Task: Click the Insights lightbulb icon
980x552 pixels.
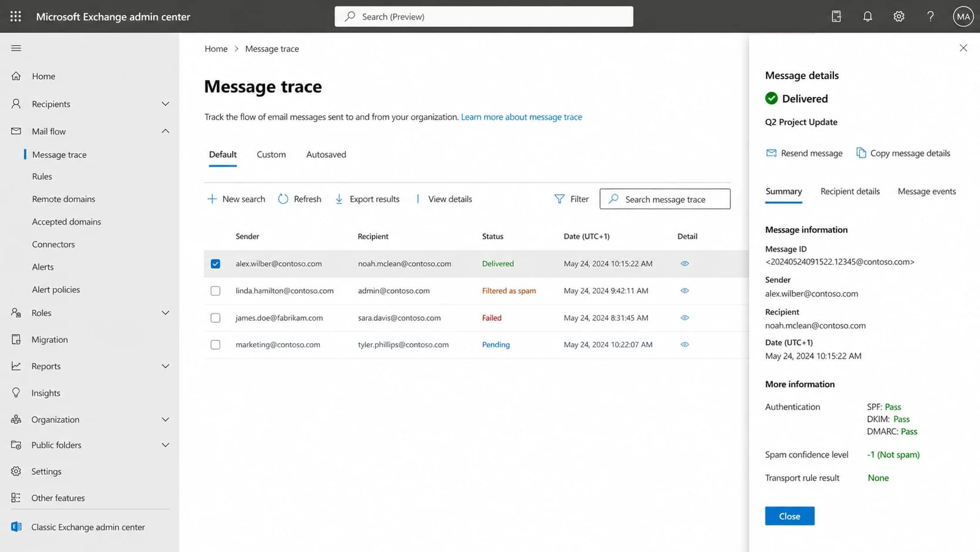Action: (x=16, y=392)
